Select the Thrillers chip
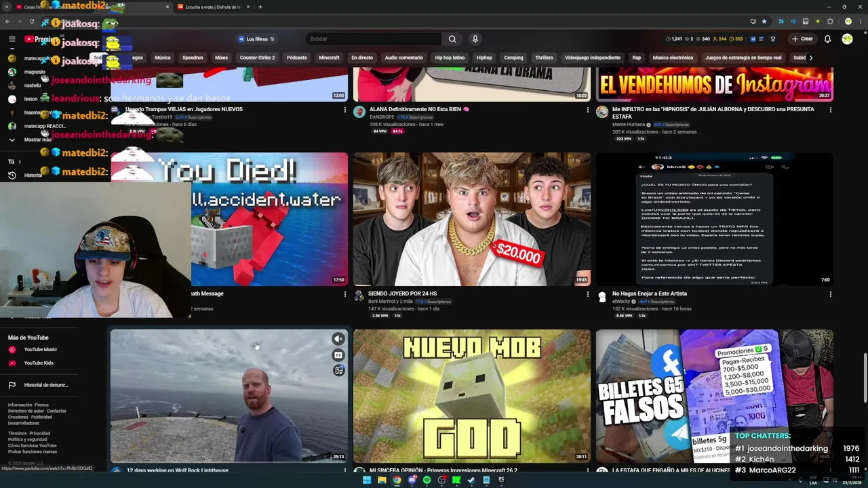Image resolution: width=868 pixels, height=488 pixels. (x=544, y=58)
